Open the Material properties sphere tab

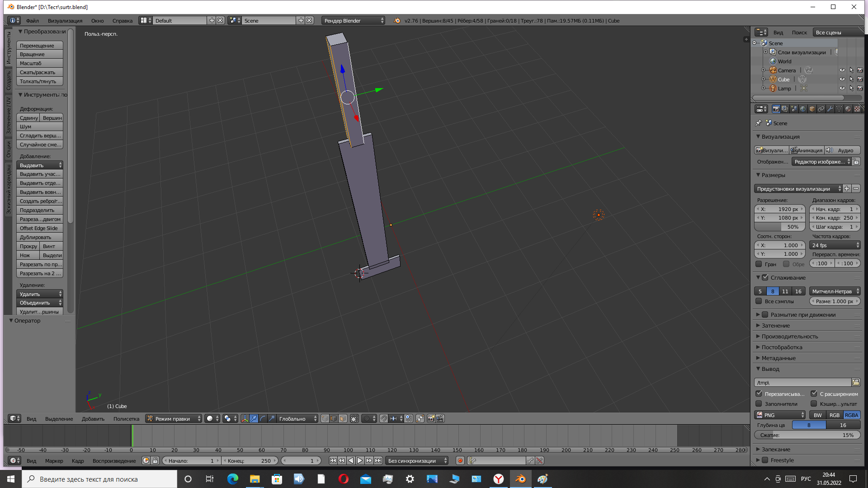click(848, 109)
